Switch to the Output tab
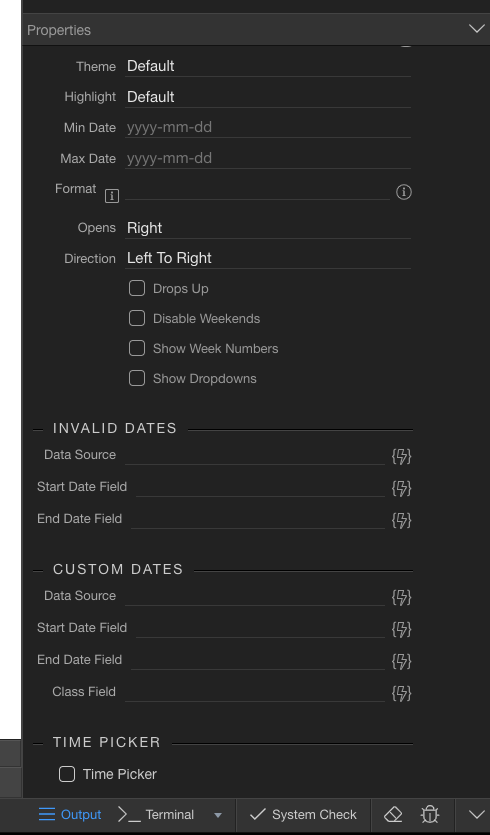 point(70,815)
